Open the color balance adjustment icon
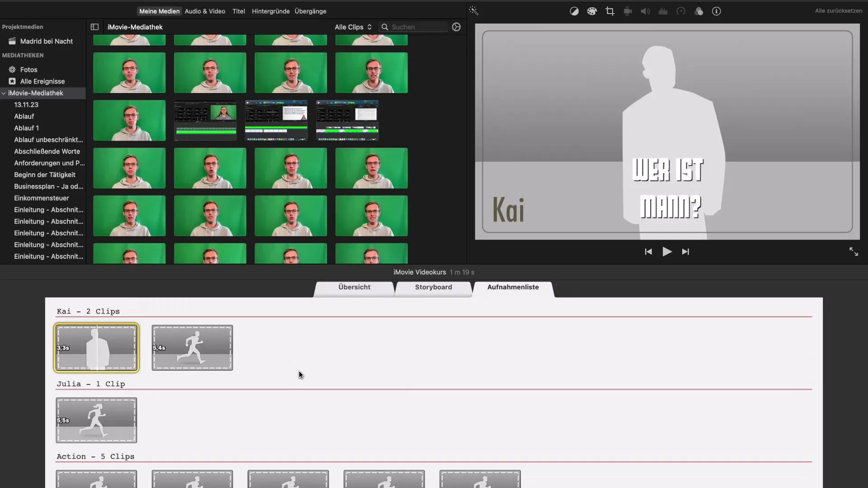This screenshot has height=488, width=868. click(574, 11)
